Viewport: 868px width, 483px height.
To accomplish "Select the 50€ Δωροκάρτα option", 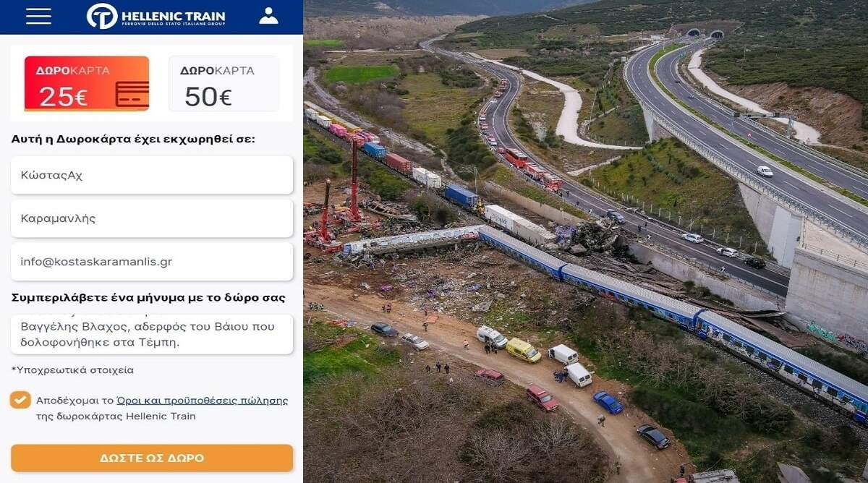I will pyautogui.click(x=224, y=84).
